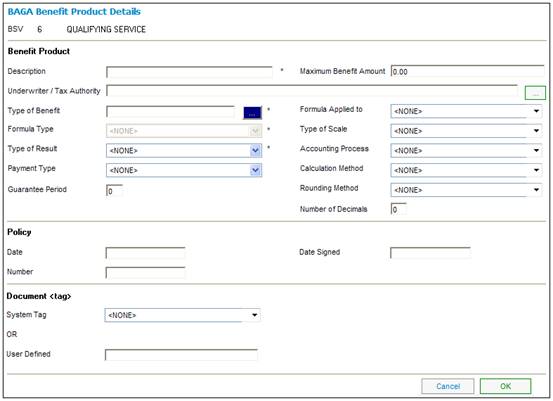Open the Formula Applied to dropdown
Screen dimensions: 553x401
pos(466,111)
